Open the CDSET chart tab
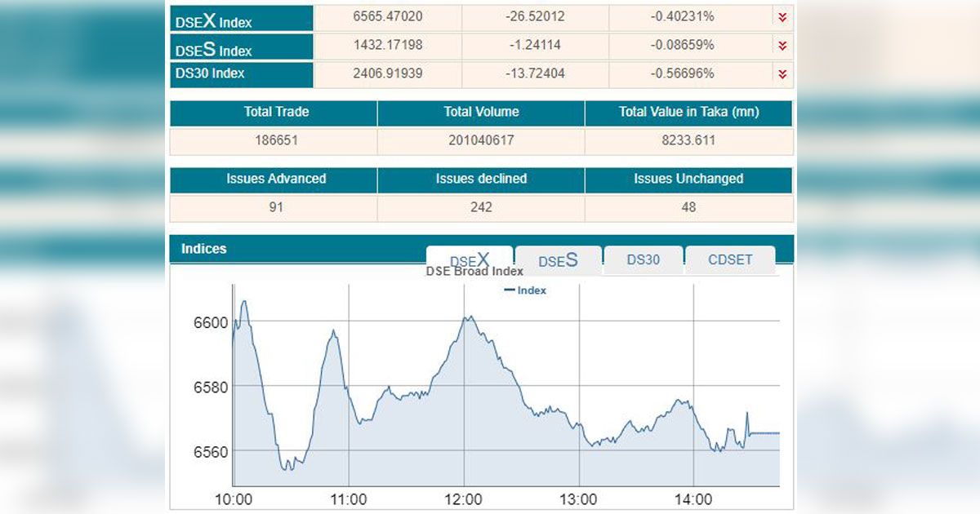 pyautogui.click(x=730, y=260)
